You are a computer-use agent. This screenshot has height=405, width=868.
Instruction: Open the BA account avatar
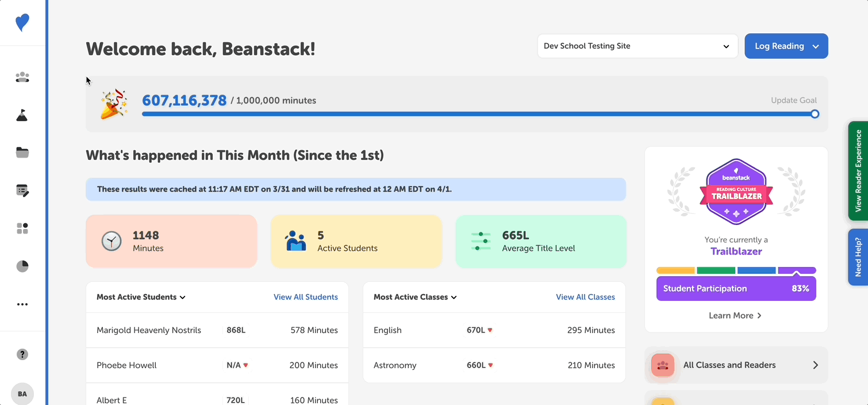(x=22, y=393)
